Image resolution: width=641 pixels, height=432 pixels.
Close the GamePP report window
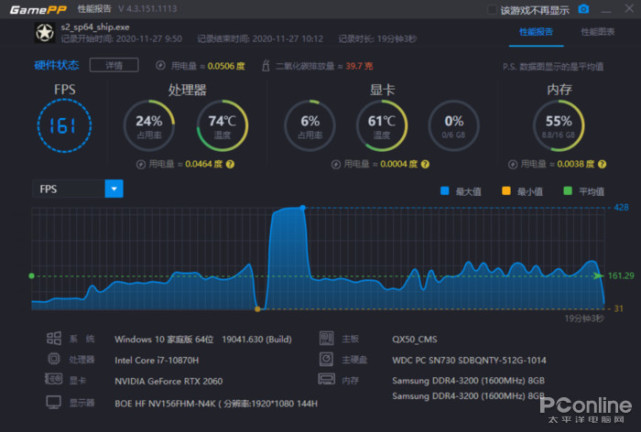tap(629, 8)
